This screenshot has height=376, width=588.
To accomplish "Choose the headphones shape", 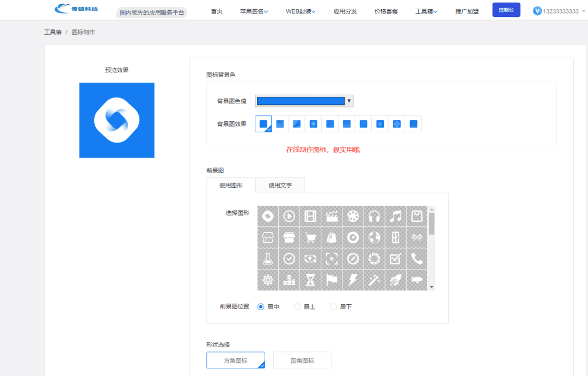I will 374,217.
